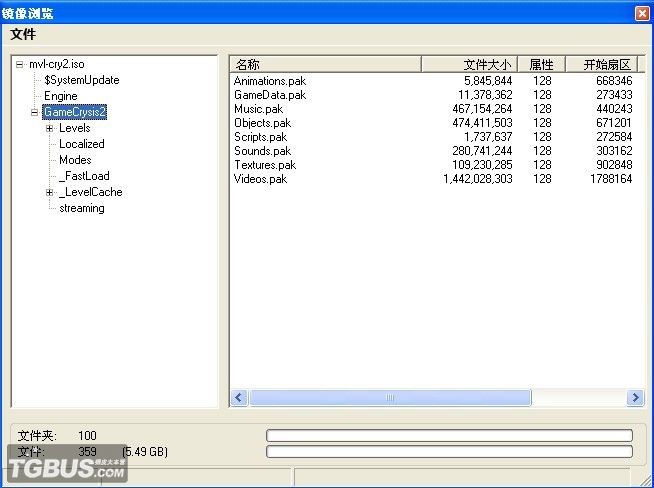Viewport: 654px width, 488px height.
Task: Select Animations.pak in file list
Action: (273, 80)
